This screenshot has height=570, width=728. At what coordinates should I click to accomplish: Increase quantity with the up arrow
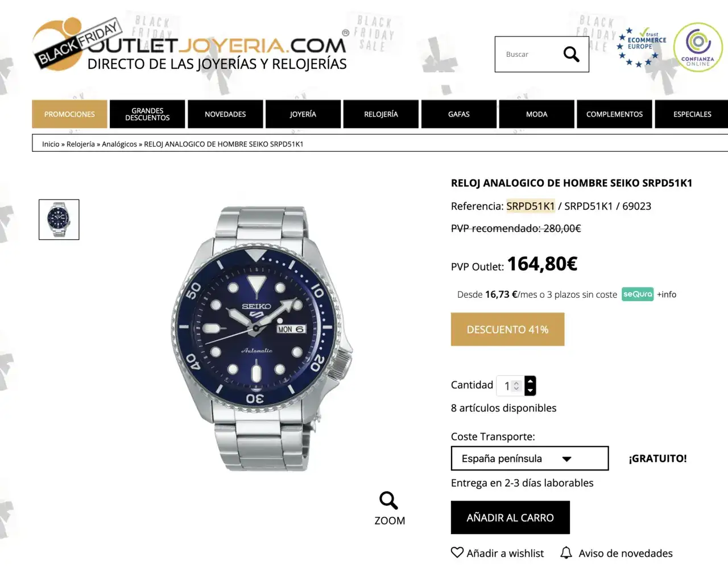coord(530,381)
